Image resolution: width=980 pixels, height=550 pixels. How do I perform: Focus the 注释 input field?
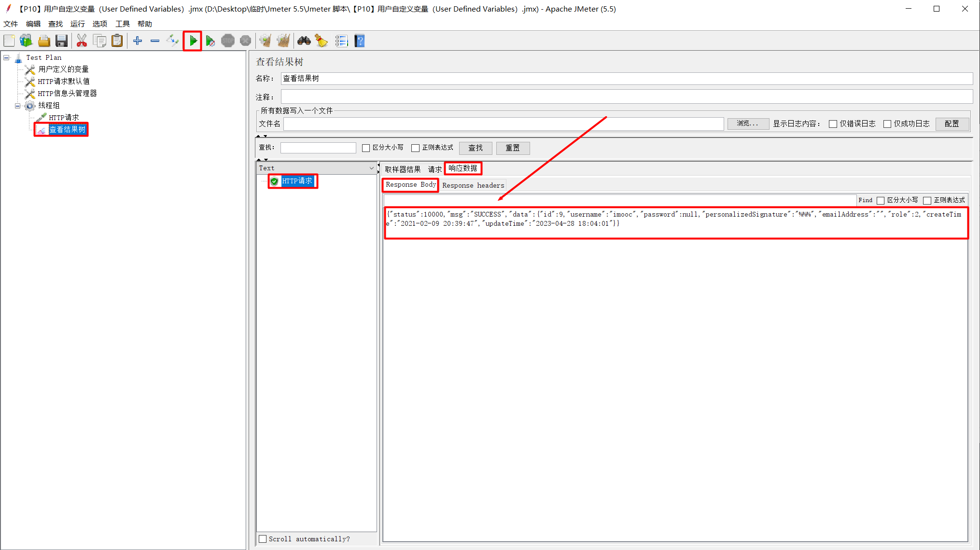(x=627, y=97)
